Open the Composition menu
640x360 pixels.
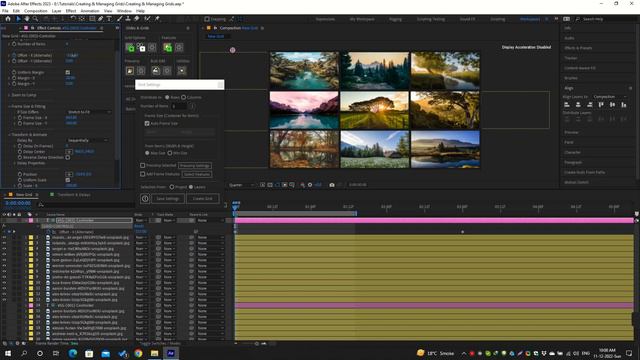click(36, 11)
